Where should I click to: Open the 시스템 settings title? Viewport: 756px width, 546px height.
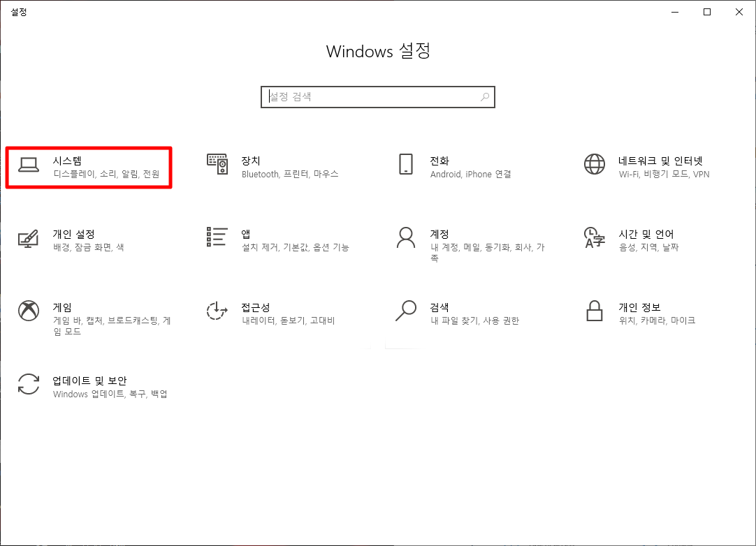(x=67, y=161)
